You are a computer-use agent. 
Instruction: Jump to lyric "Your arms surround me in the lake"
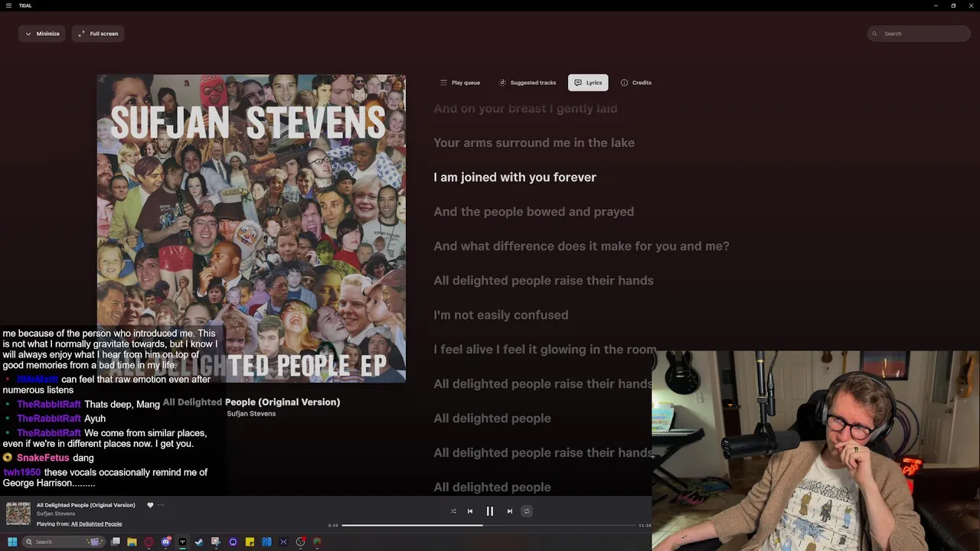(x=534, y=143)
